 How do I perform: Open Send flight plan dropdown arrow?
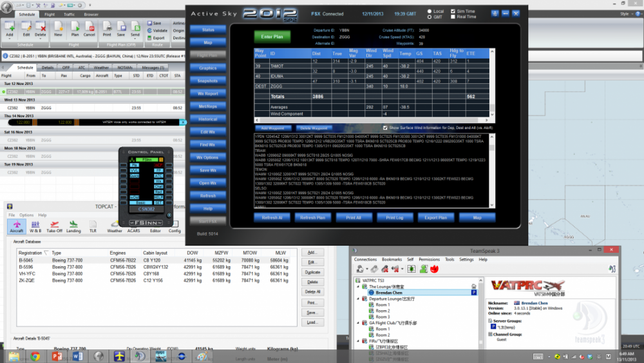[x=135, y=38]
